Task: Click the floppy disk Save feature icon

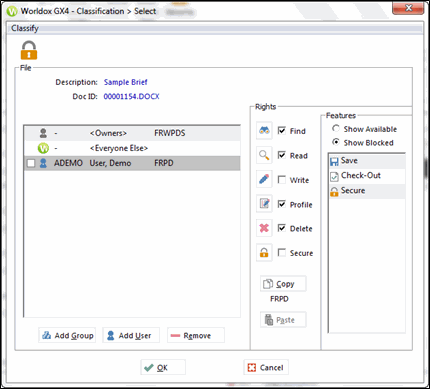Action: (334, 162)
